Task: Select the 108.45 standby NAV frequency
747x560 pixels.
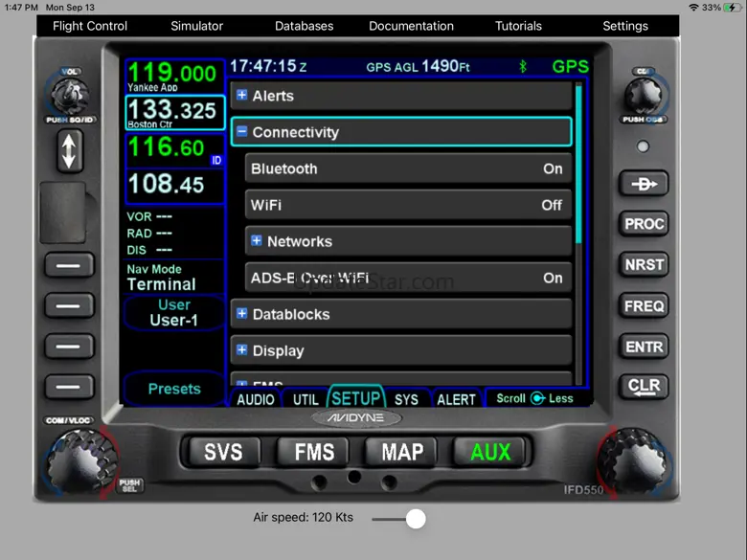Action: pyautogui.click(x=174, y=186)
